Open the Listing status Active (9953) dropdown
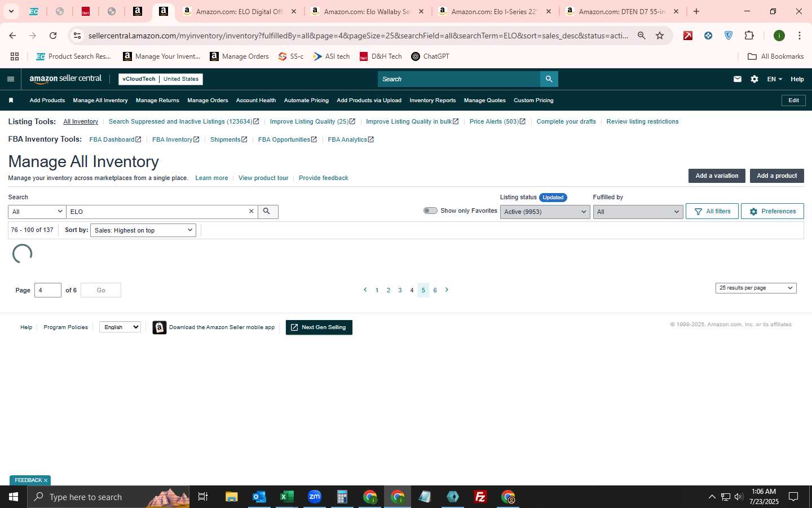 point(545,212)
